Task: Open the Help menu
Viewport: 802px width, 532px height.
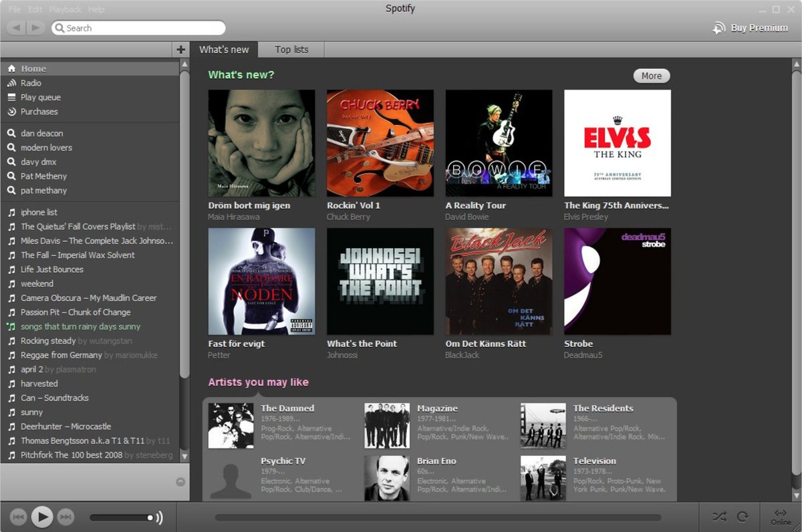Action: pyautogui.click(x=96, y=9)
